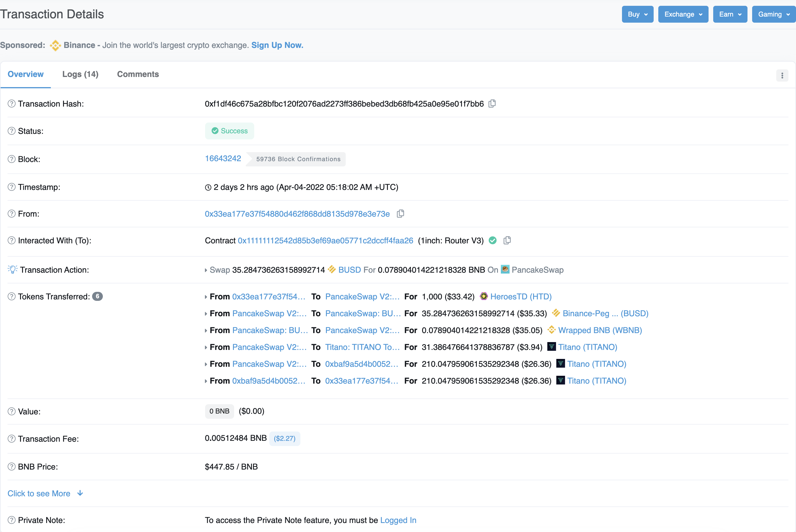Open the HeroesTD (HTD) token link
The width and height of the screenshot is (796, 532).
tap(521, 296)
